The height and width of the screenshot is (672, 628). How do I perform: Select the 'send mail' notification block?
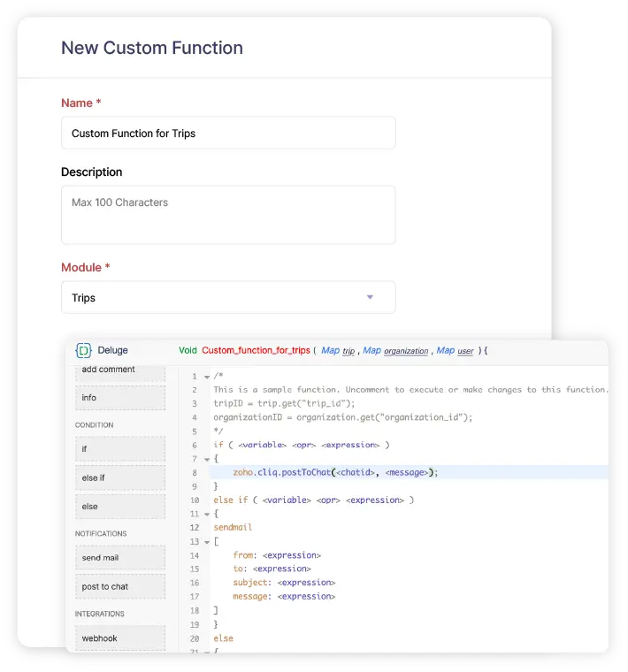[x=120, y=558]
